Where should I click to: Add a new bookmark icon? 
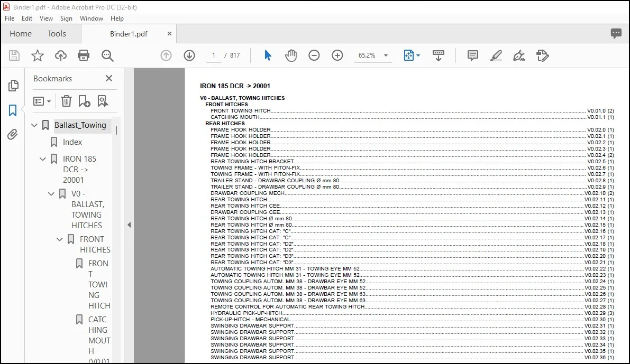[x=85, y=101]
